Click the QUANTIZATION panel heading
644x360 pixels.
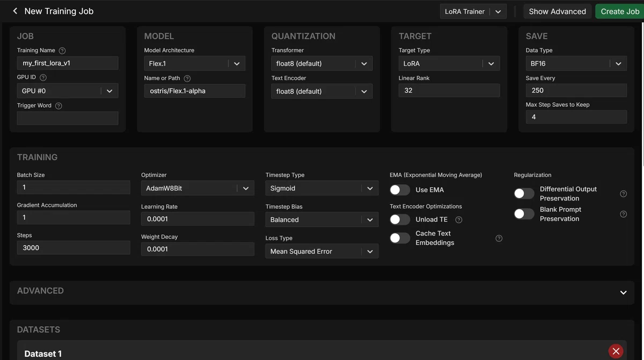coord(303,36)
